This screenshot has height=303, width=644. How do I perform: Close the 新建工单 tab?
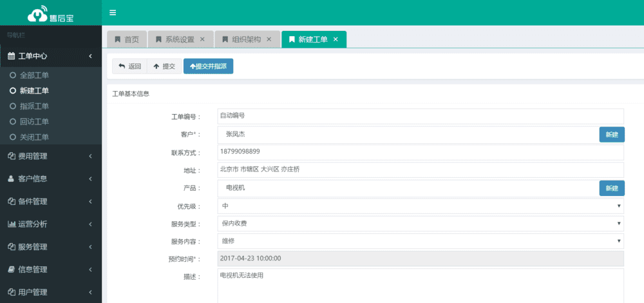point(336,39)
